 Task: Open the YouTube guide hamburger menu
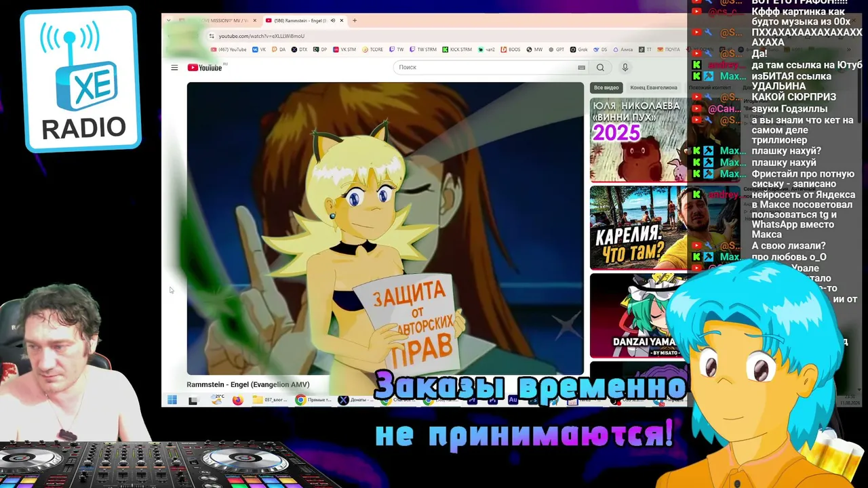tap(174, 68)
